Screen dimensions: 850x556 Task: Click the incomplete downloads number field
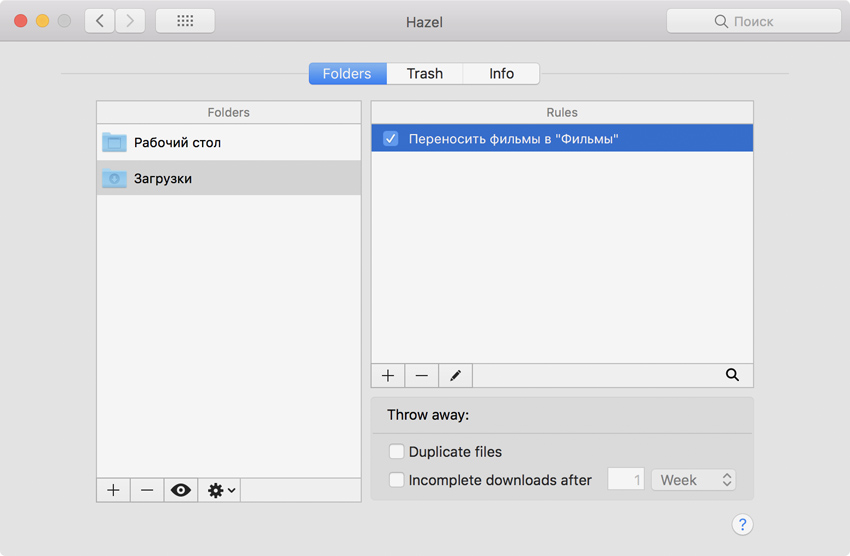click(x=627, y=480)
